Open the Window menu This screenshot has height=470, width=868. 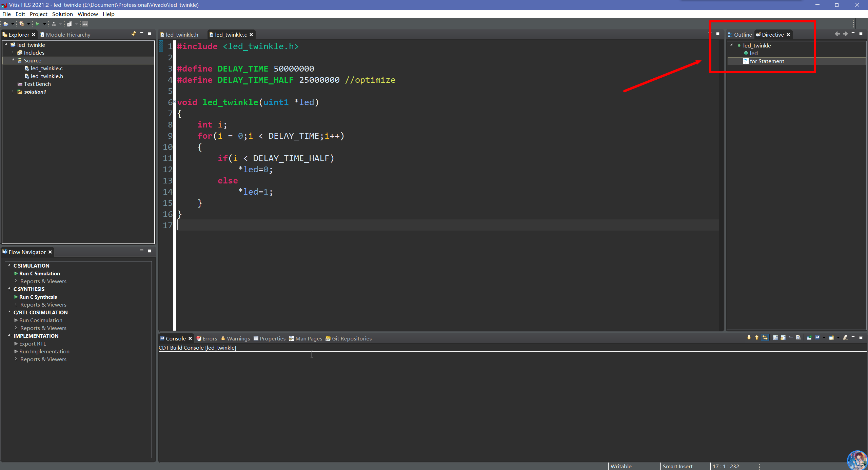87,14
